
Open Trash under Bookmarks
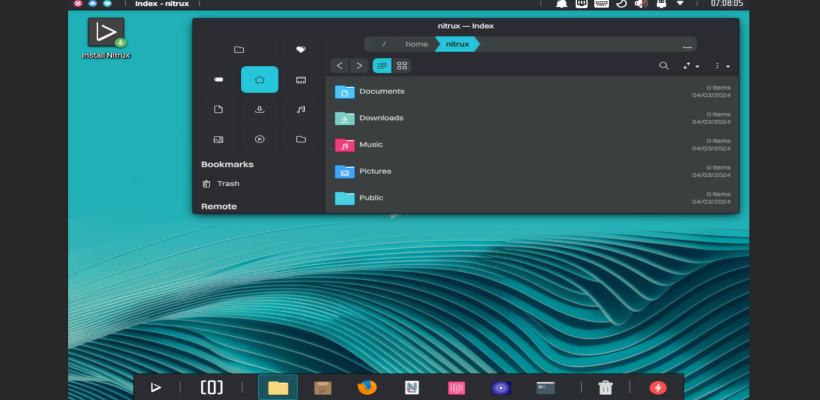pyautogui.click(x=228, y=184)
